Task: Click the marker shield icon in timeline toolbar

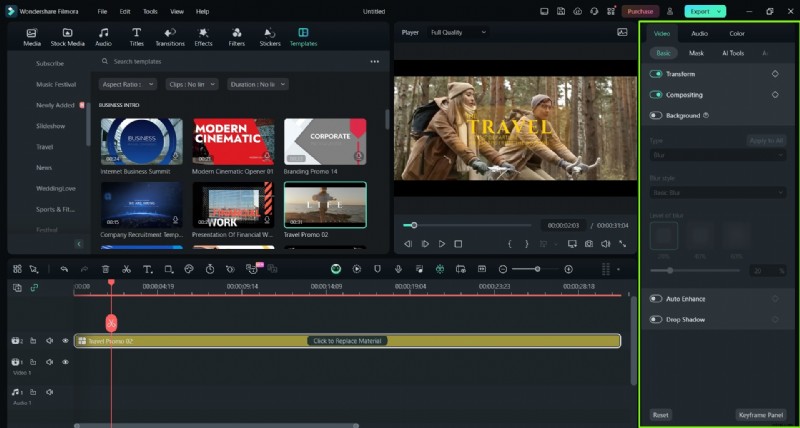Action: click(378, 269)
